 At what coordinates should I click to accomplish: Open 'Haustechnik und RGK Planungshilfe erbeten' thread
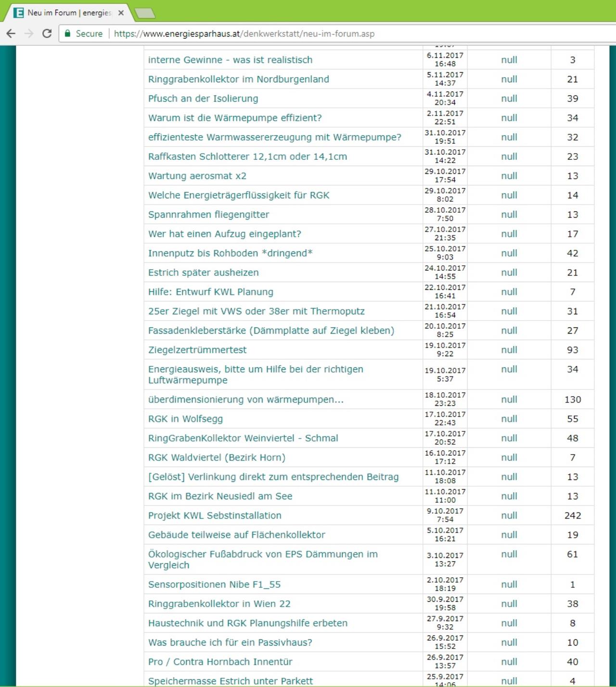pos(248,623)
